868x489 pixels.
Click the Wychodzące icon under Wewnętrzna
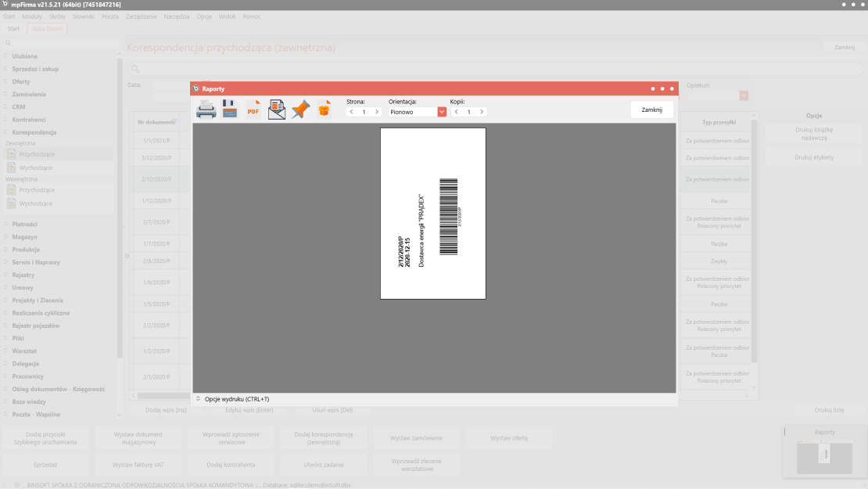tap(12, 203)
